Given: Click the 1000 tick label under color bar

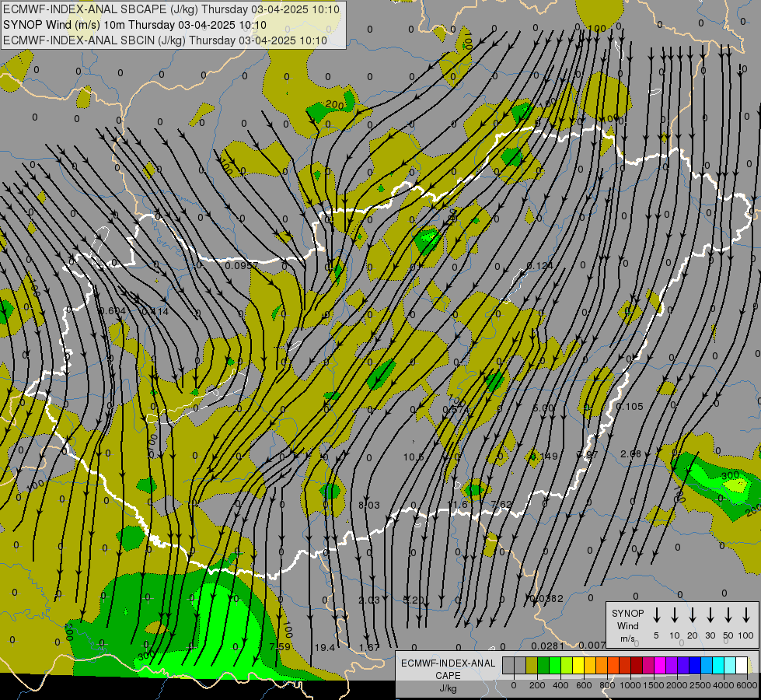Looking at the screenshot, I should pos(630,685).
